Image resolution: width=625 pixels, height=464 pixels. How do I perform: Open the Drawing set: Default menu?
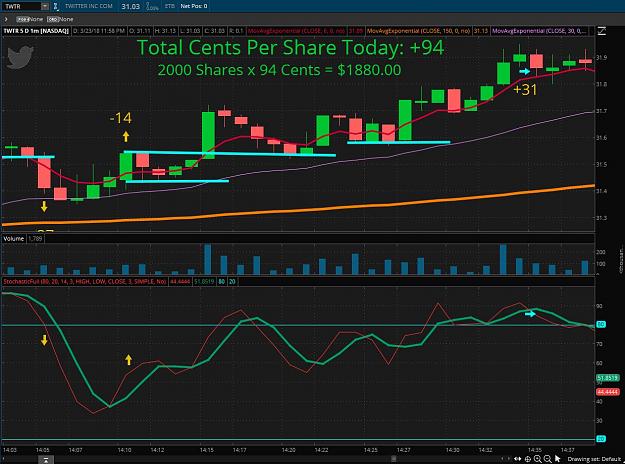pyautogui.click(x=594, y=460)
